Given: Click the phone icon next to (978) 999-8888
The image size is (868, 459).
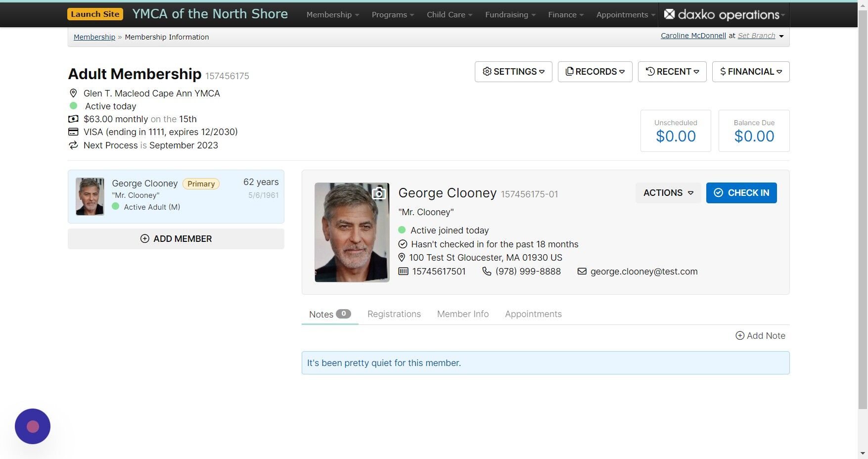Looking at the screenshot, I should [486, 271].
